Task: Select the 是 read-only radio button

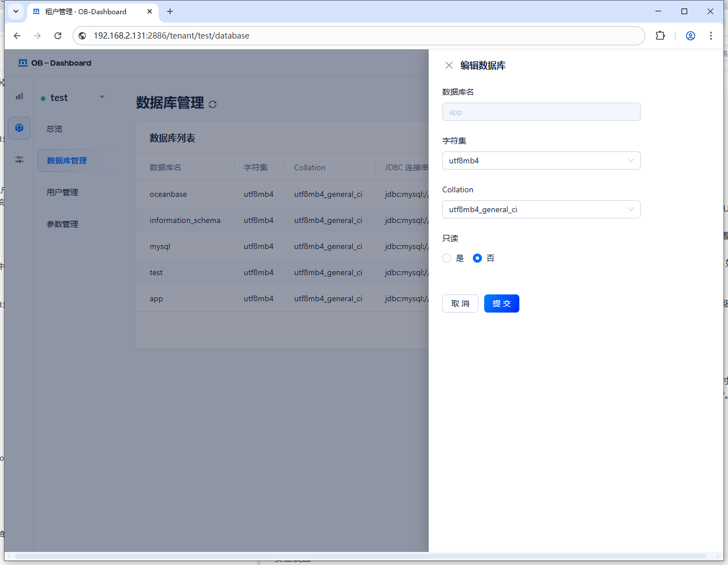Action: [447, 258]
